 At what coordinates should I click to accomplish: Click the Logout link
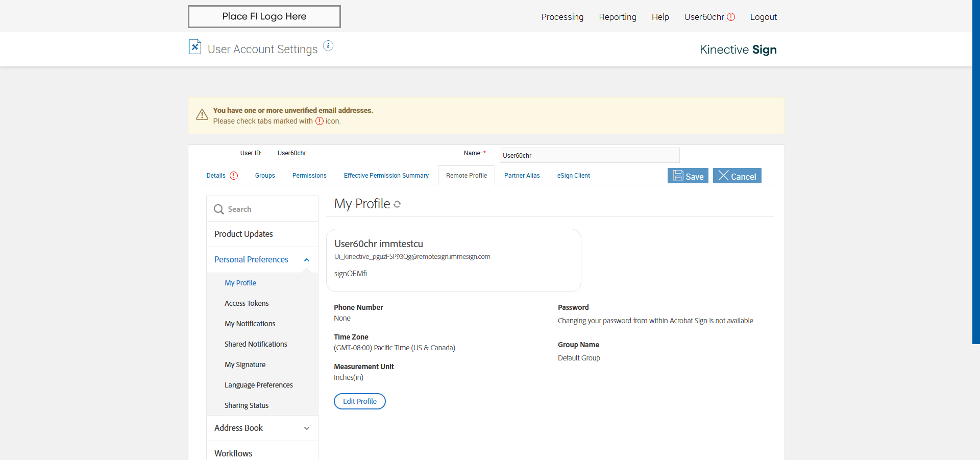point(763,17)
